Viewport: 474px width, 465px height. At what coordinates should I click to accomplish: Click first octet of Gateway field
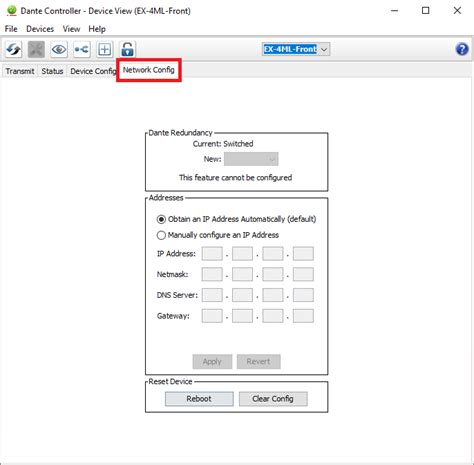pos(212,316)
